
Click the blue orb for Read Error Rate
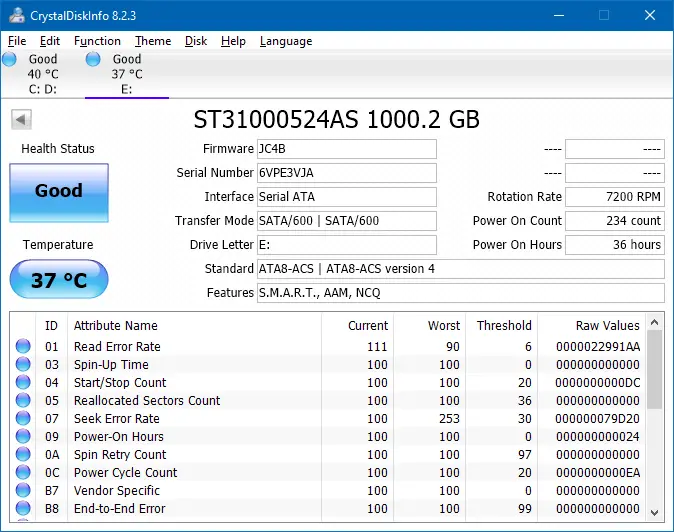(x=23, y=346)
